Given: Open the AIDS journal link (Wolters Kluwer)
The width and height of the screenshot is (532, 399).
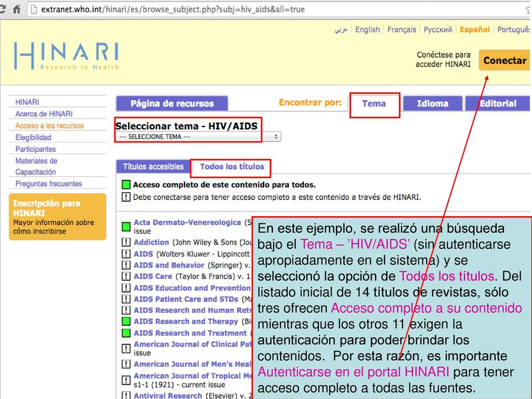Looking at the screenshot, I should (x=143, y=254).
